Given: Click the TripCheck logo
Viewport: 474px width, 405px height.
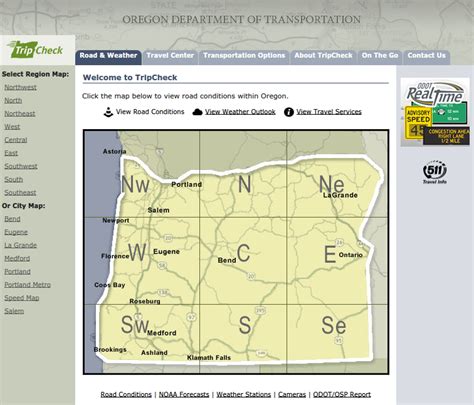Looking at the screenshot, I should [x=36, y=50].
